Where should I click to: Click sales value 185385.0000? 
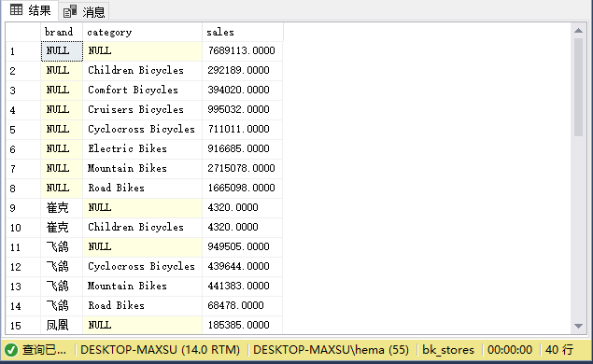[x=243, y=326]
